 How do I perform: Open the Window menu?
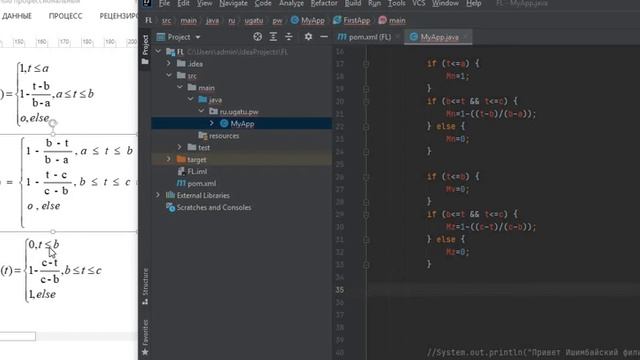[445, 3]
